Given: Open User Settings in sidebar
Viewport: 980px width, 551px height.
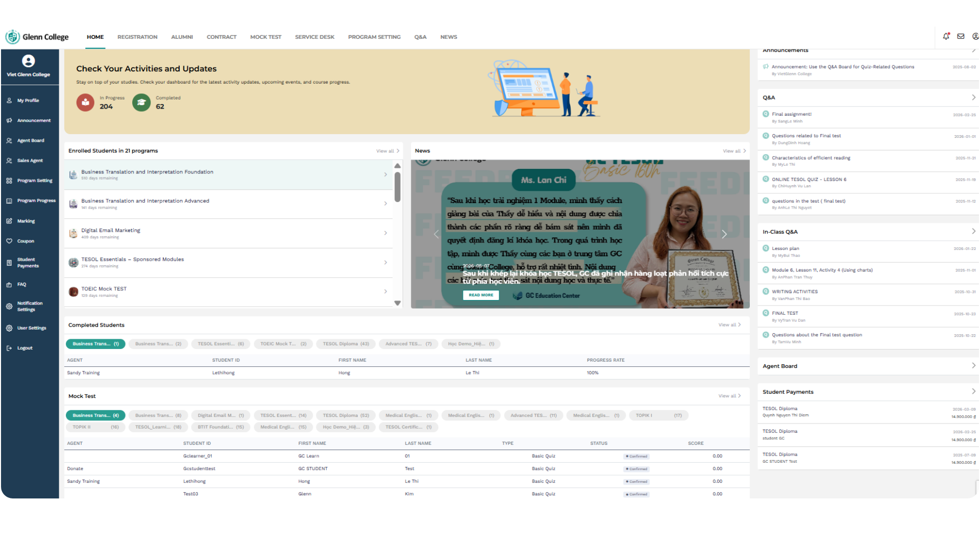Looking at the screenshot, I should tap(32, 328).
